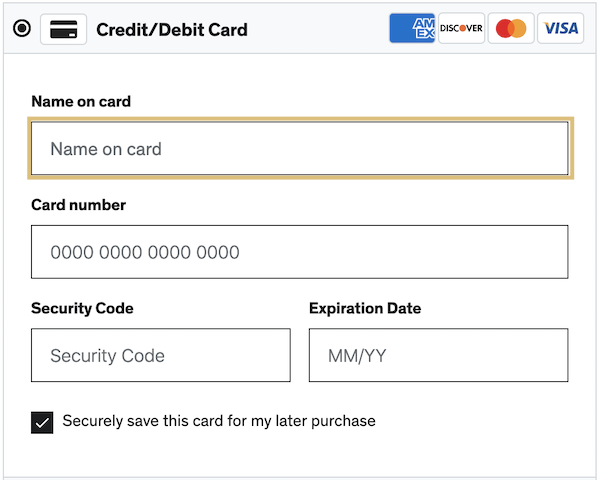The height and width of the screenshot is (480, 600).
Task: Click into the Card number field
Action: pos(300,252)
